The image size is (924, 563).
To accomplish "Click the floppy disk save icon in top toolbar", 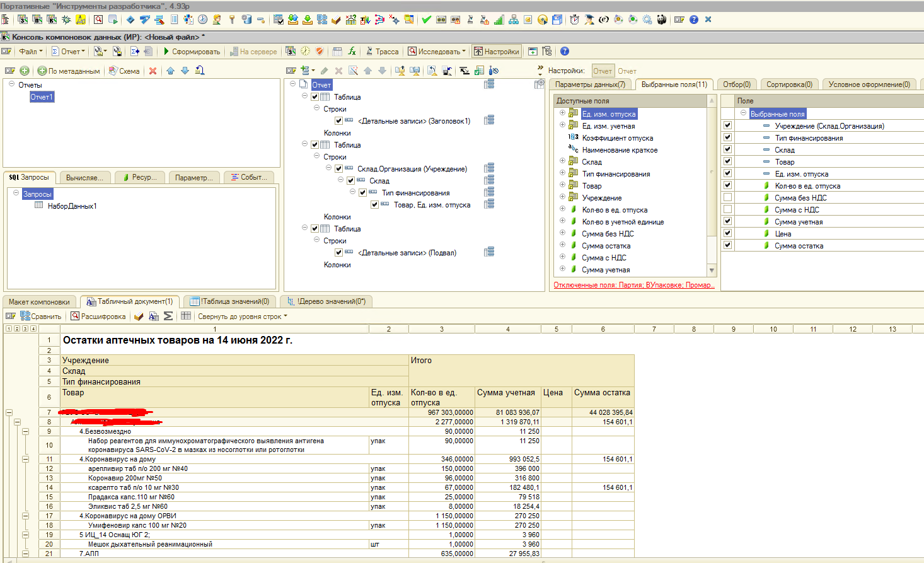I will (x=557, y=20).
